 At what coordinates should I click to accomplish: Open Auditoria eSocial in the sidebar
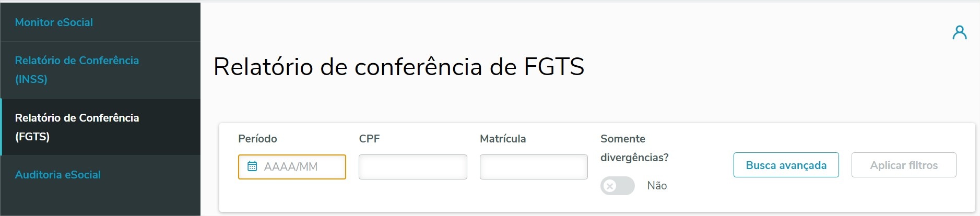point(58,175)
